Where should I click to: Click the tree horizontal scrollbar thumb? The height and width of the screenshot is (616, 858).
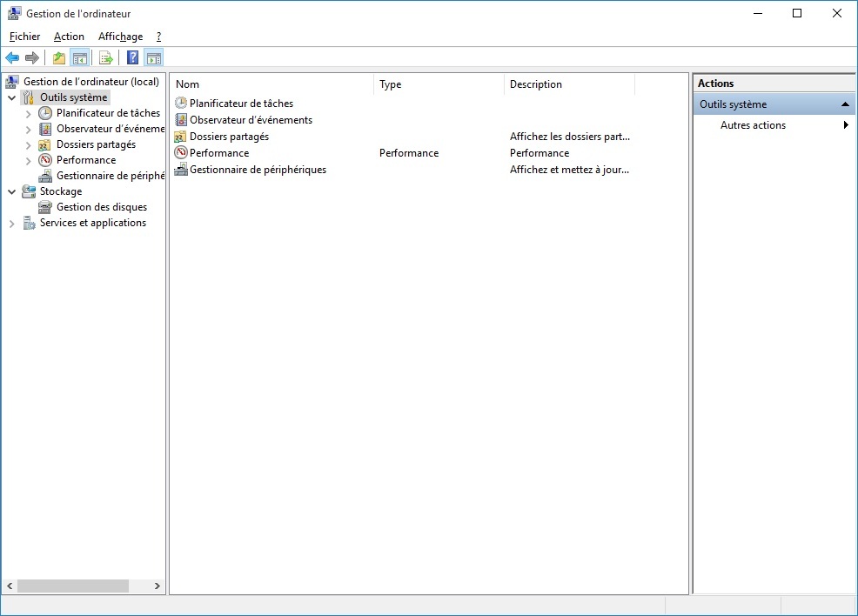(x=73, y=586)
